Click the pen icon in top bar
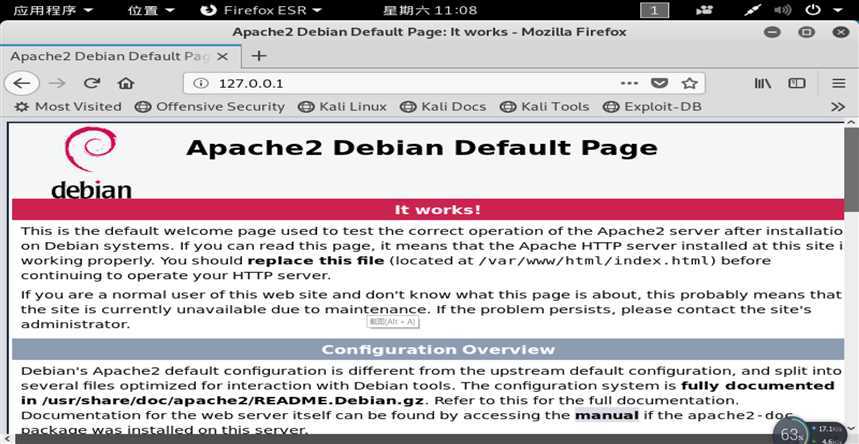The image size is (859, 444). click(x=753, y=10)
